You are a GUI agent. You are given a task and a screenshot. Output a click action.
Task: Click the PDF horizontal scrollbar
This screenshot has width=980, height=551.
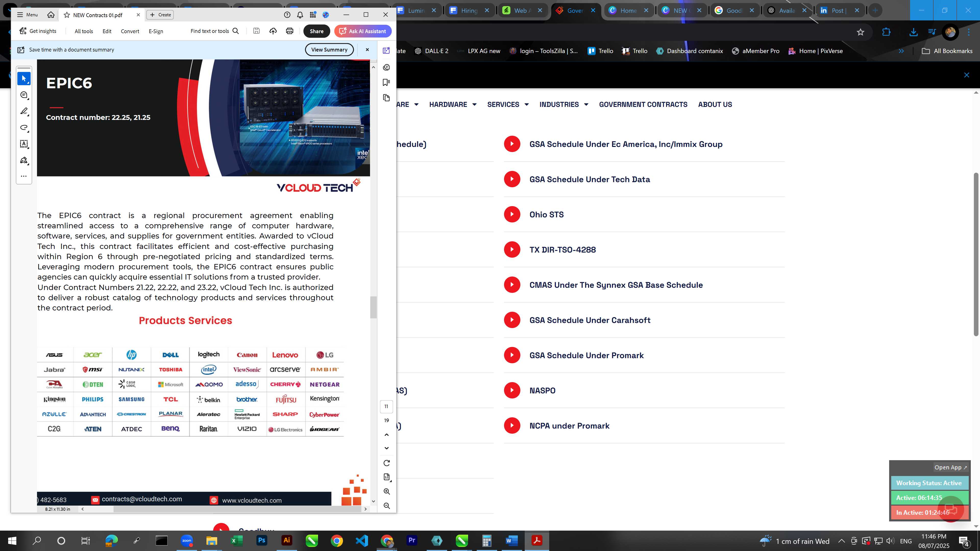tap(237, 509)
